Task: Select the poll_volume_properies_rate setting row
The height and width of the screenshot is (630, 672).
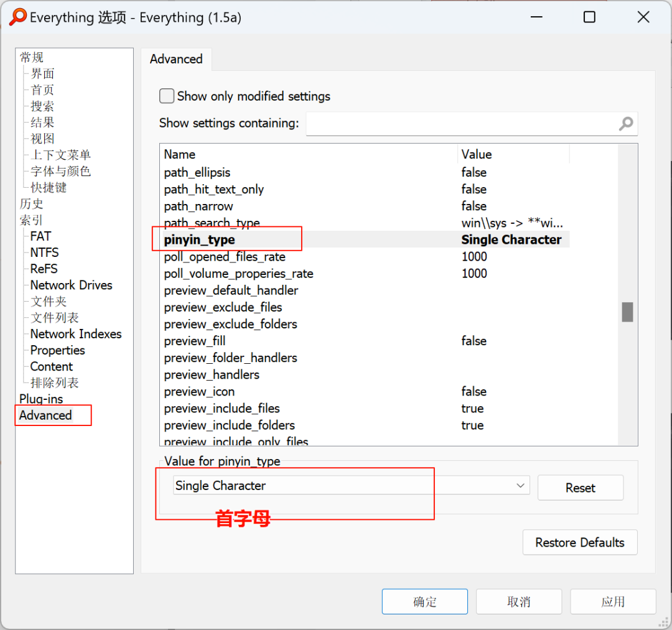Action: tap(366, 273)
